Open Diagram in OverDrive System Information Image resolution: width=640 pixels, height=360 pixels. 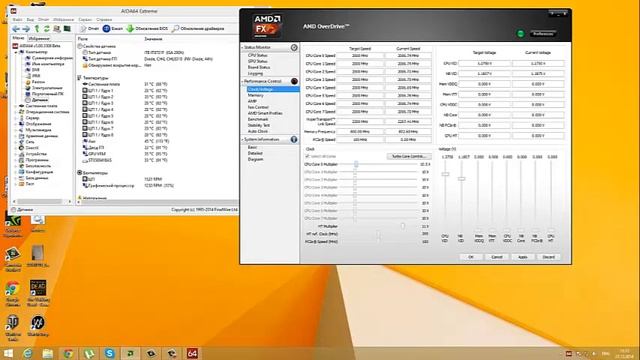click(x=256, y=159)
